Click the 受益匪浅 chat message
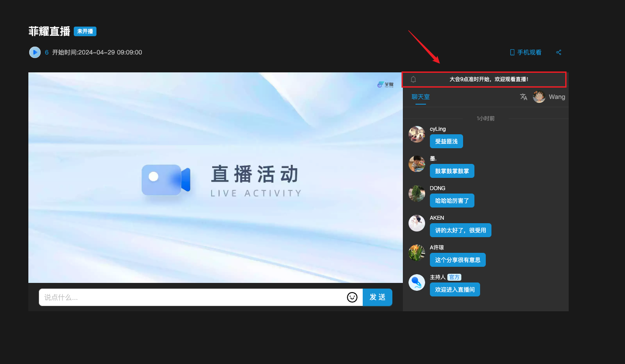 click(446, 141)
